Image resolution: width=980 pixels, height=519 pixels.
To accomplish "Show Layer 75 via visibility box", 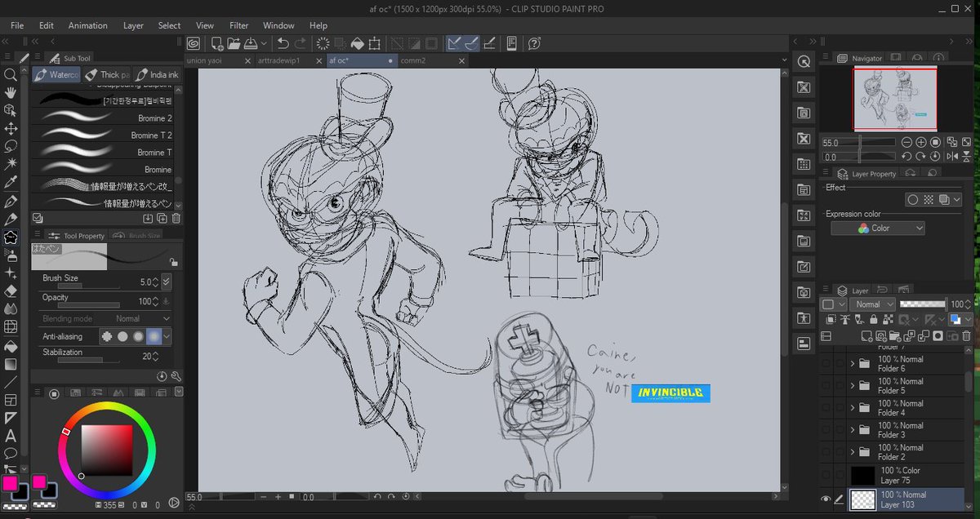I will coord(826,475).
